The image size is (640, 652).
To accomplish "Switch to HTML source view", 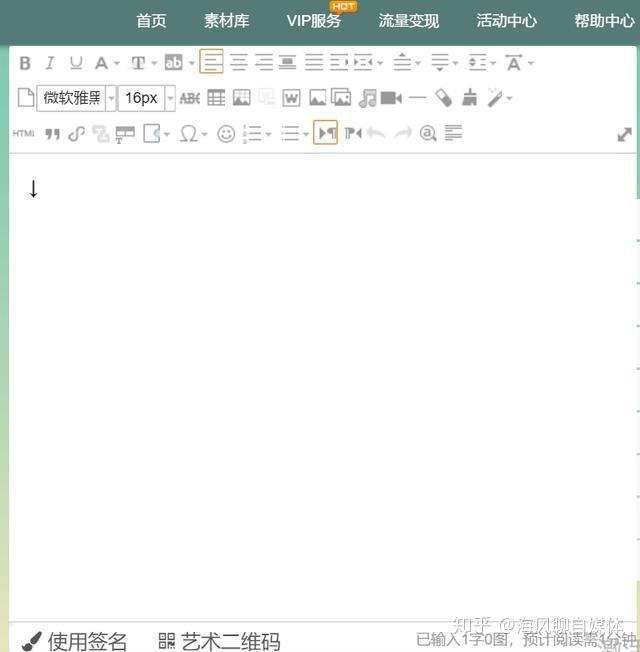I will click(23, 133).
